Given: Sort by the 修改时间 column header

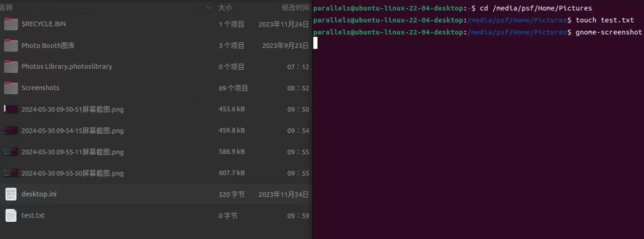Looking at the screenshot, I should tap(295, 7).
